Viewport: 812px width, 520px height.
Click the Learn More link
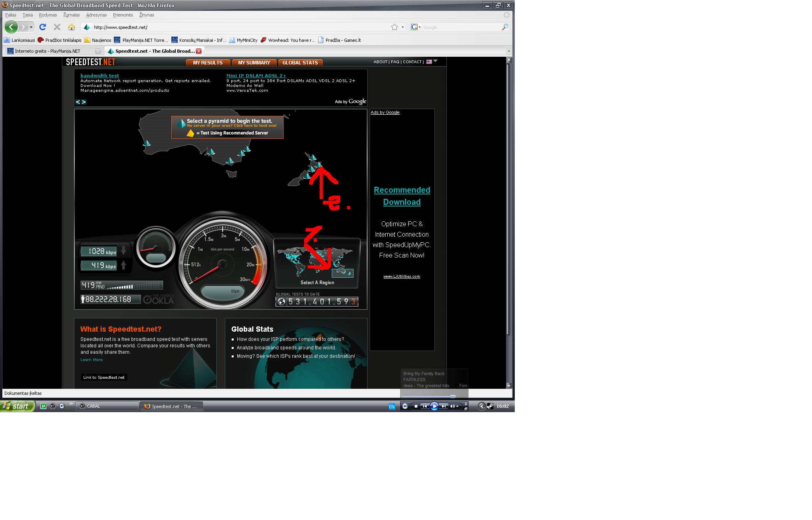pos(92,360)
